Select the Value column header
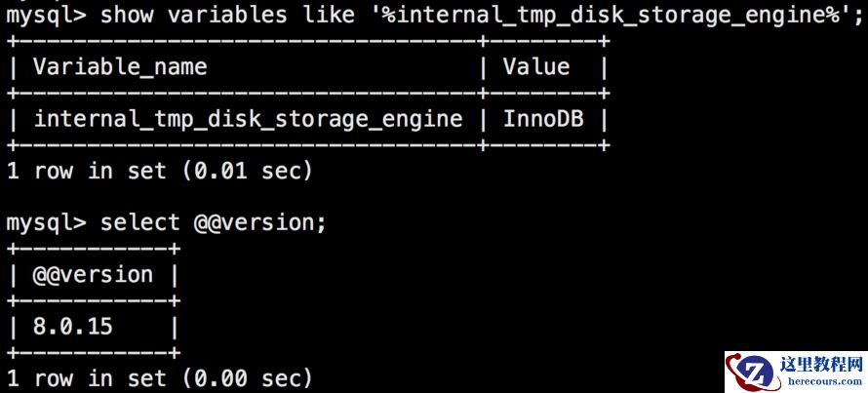Viewport: 868px width, 393px height. click(535, 66)
